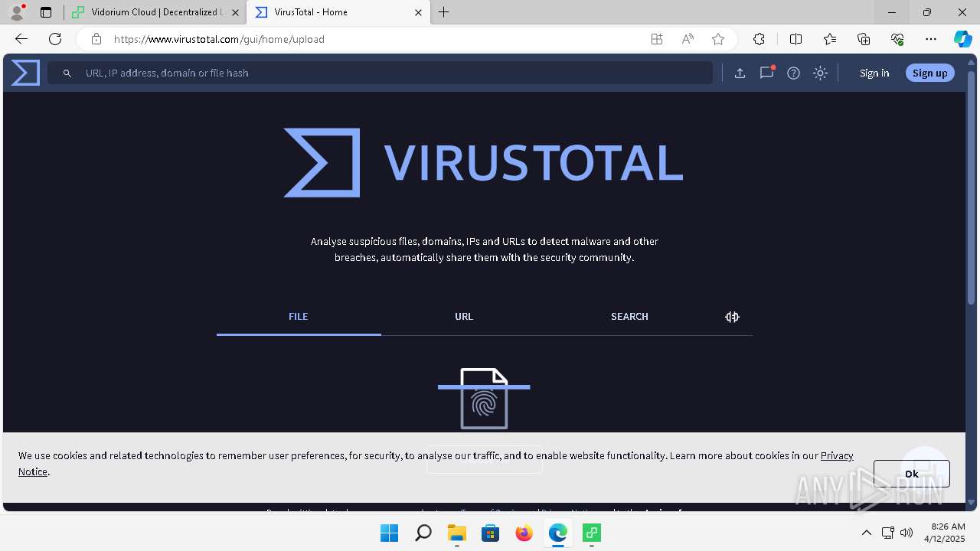Open Firefox from the taskbar

click(x=524, y=533)
